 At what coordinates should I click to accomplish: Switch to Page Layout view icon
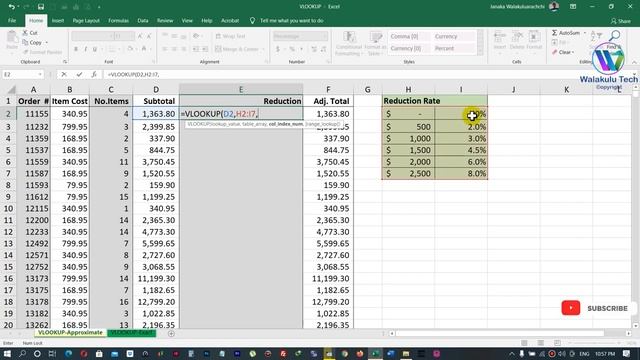540,343
